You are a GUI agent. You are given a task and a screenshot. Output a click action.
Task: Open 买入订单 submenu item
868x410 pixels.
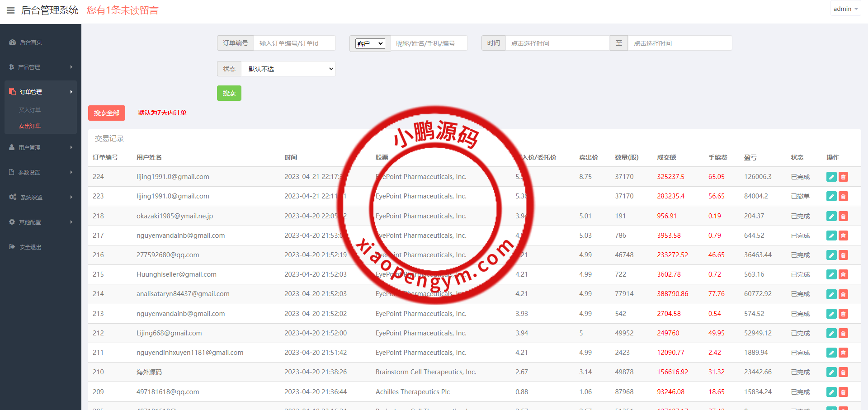(x=30, y=110)
